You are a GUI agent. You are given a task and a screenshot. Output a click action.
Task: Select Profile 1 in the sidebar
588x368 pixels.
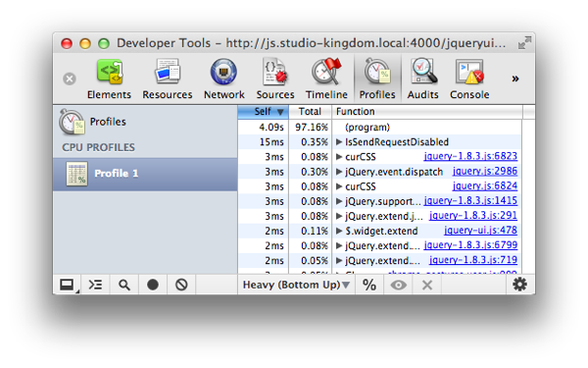tap(145, 175)
